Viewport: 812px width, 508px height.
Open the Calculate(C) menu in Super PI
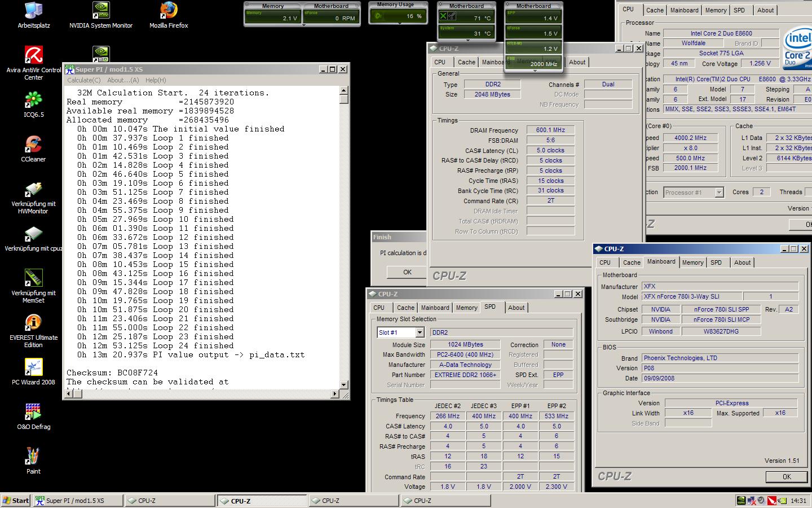(x=84, y=80)
